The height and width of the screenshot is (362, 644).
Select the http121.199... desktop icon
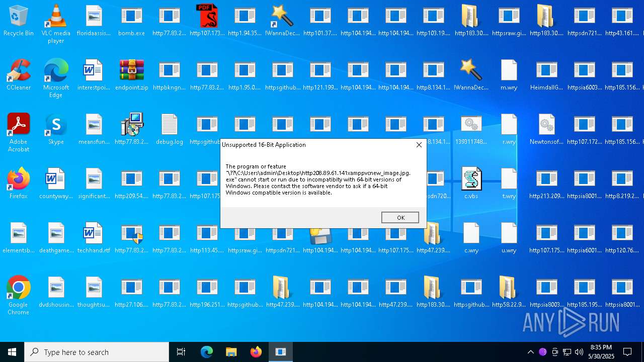[320, 75]
